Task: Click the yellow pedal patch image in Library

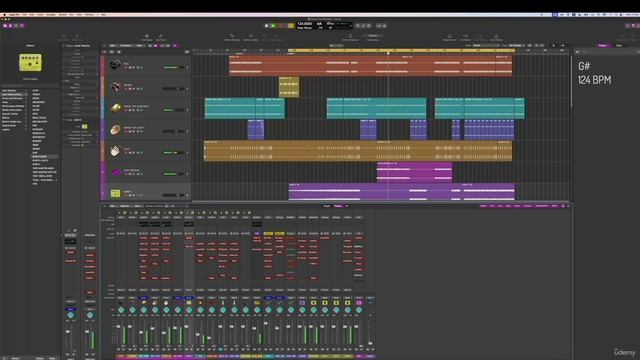Action: coord(30,62)
